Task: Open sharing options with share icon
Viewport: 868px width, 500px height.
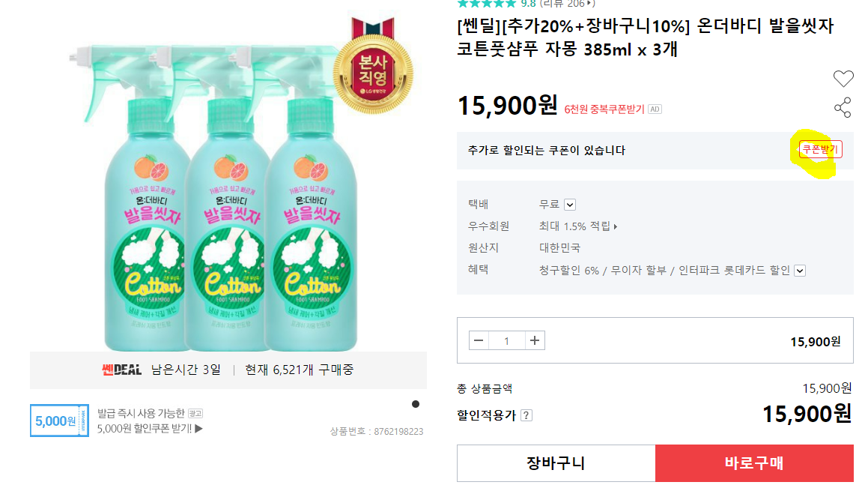Action: click(844, 107)
